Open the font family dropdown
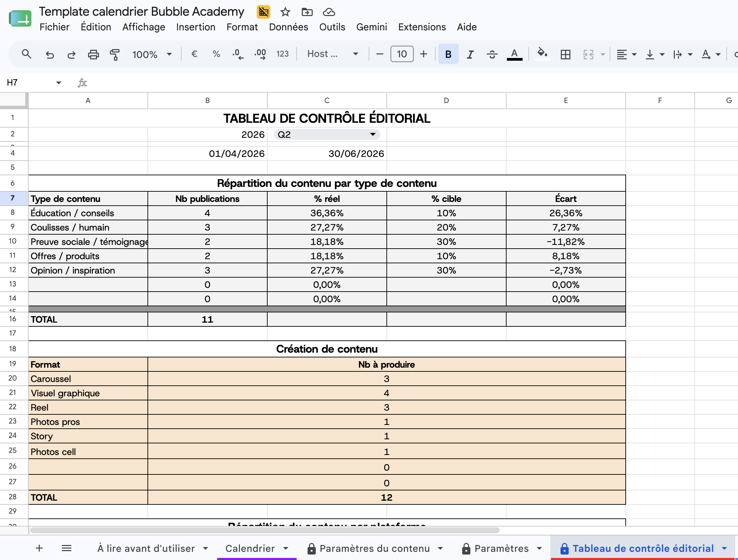Image resolution: width=738 pixels, height=560 pixels. 332,54
